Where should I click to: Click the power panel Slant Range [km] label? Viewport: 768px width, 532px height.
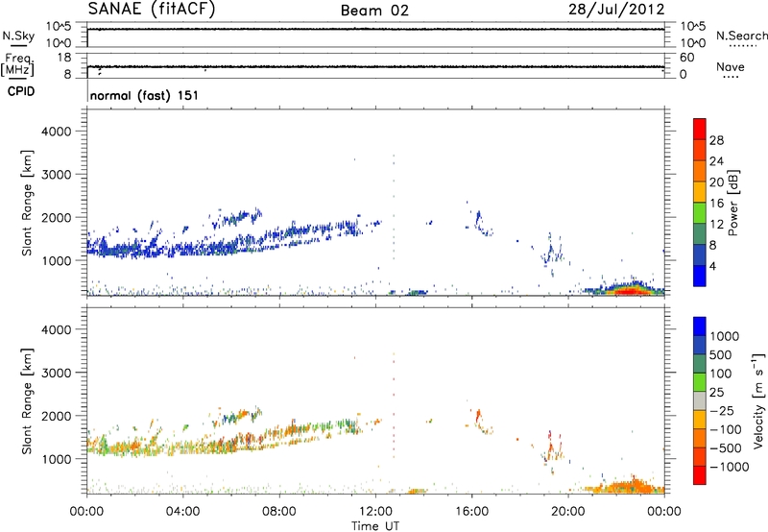point(27,203)
